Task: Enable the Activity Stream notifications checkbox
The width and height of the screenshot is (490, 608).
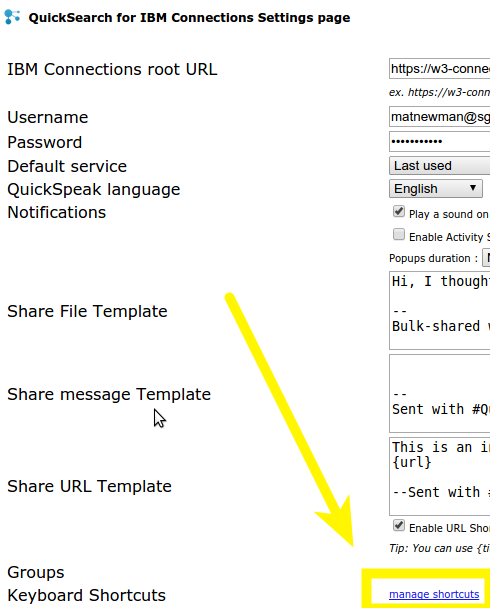Action: (399, 235)
